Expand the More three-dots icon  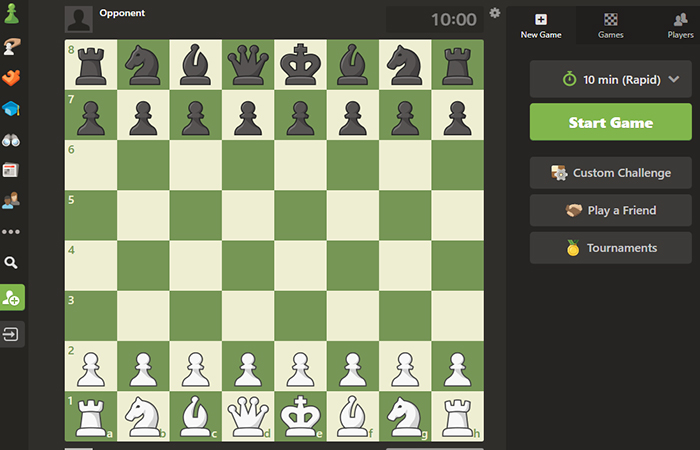coord(11,232)
